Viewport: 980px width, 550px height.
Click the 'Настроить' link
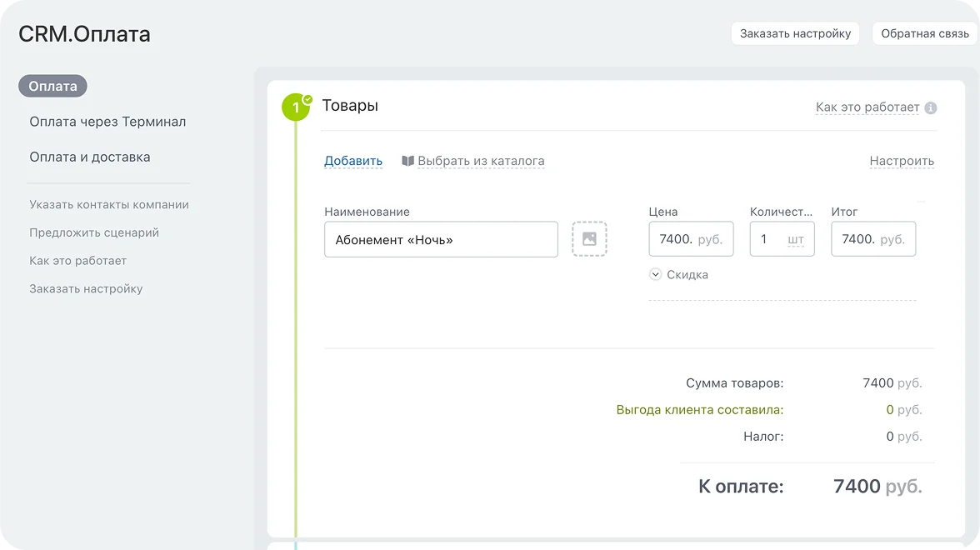902,161
